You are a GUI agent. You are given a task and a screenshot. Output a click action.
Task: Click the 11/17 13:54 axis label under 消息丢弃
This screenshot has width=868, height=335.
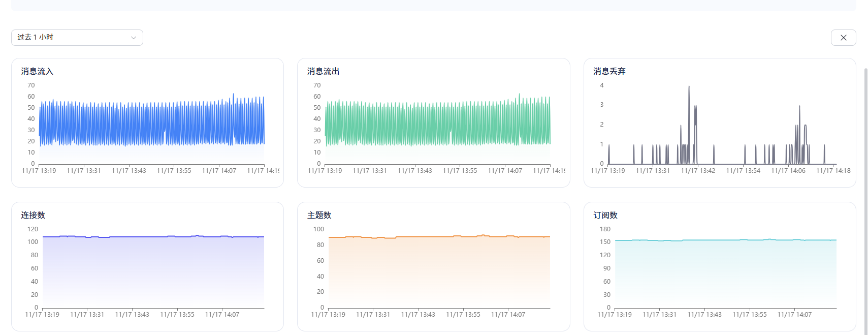tap(743, 171)
